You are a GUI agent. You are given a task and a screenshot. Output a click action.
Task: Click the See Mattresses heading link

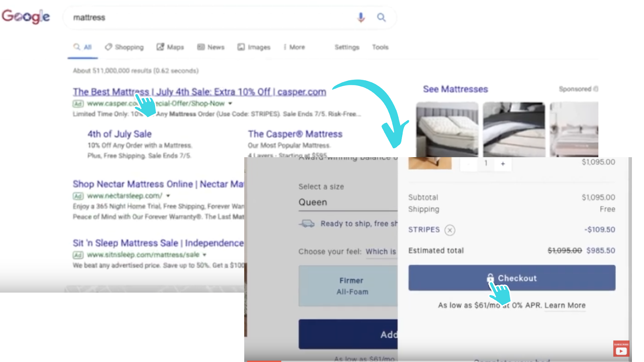[x=455, y=89]
